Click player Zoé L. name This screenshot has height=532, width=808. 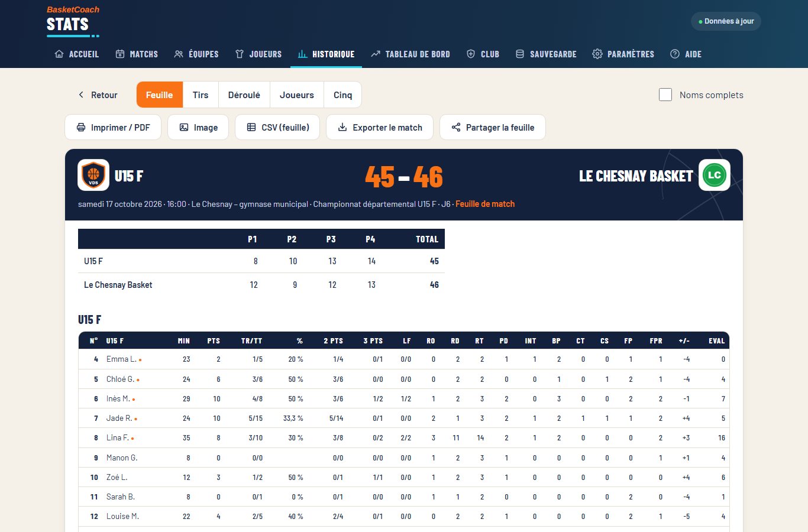(117, 477)
